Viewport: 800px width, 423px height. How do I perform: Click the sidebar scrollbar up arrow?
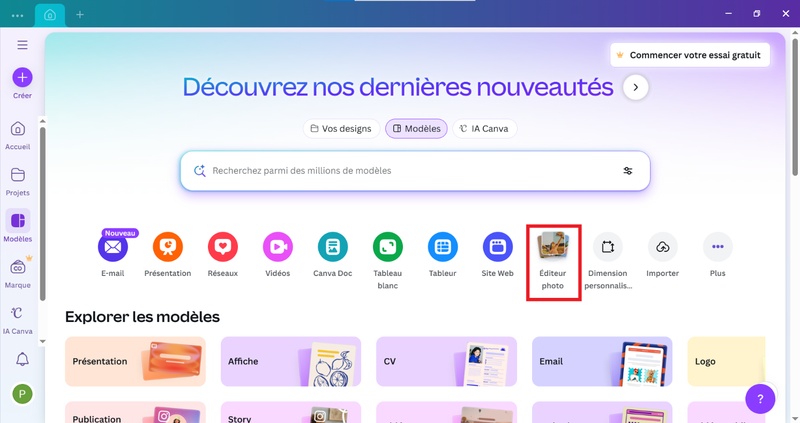pyautogui.click(x=42, y=121)
